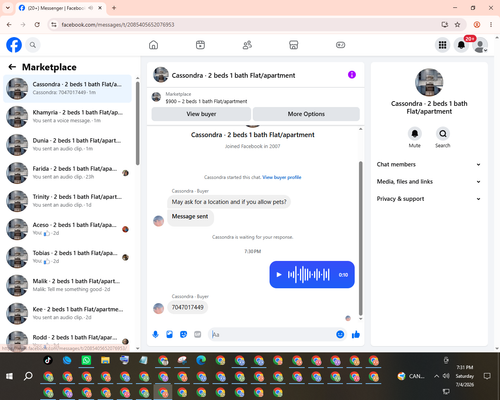
Task: Open File Explorer from the taskbar
Action: [x=105, y=360]
